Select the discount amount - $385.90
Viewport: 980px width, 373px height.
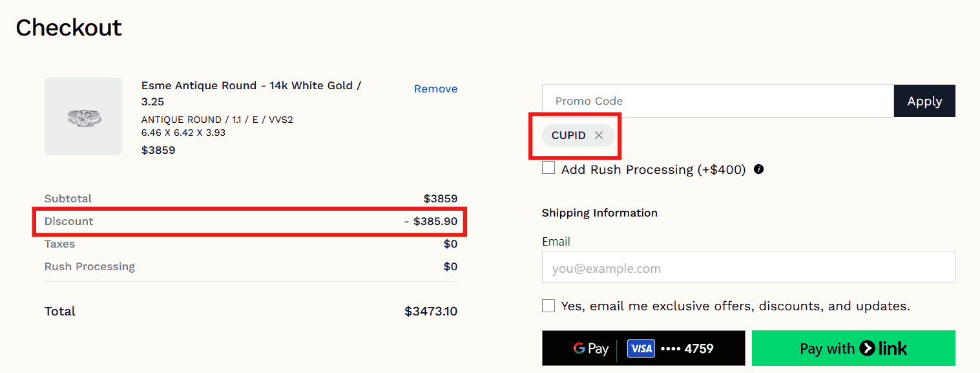431,221
